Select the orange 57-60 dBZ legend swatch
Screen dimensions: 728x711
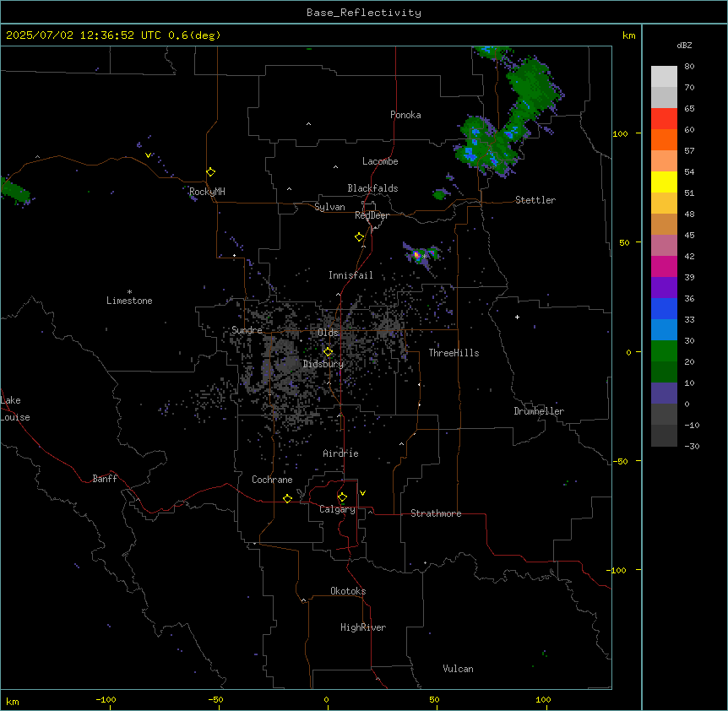(x=664, y=139)
